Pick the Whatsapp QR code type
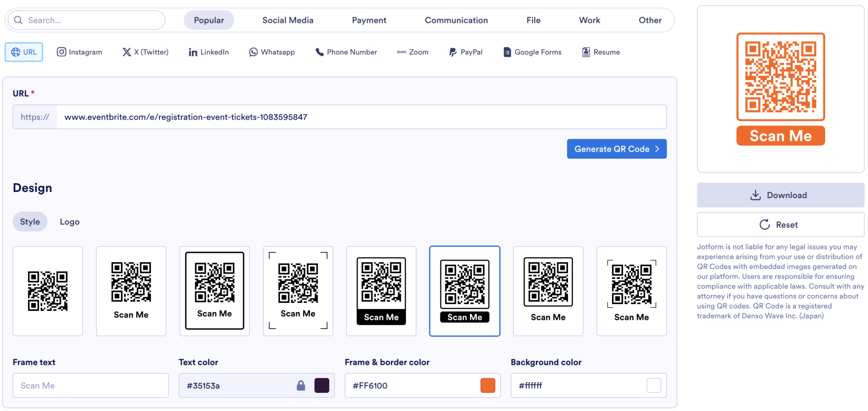This screenshot has width=868, height=411. click(272, 52)
